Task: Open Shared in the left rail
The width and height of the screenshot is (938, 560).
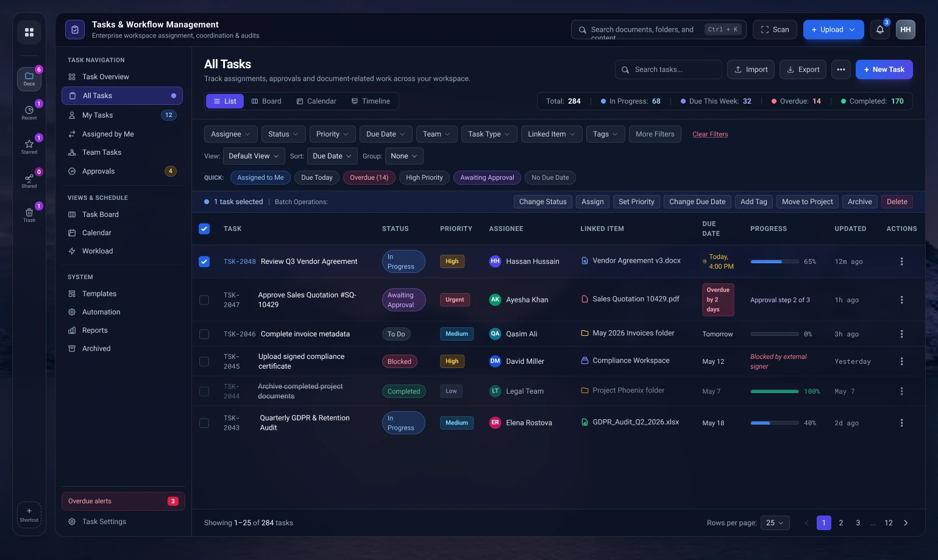Action: pyautogui.click(x=29, y=182)
